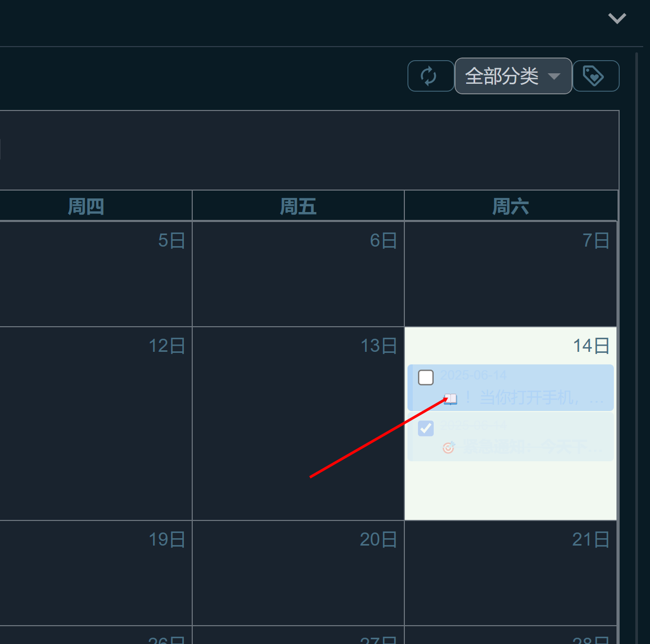Click the 21日 date cell
This screenshot has height=644, width=650.
pos(511,573)
